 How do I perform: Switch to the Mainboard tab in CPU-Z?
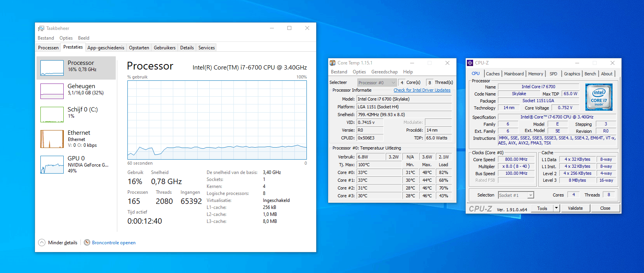click(514, 74)
